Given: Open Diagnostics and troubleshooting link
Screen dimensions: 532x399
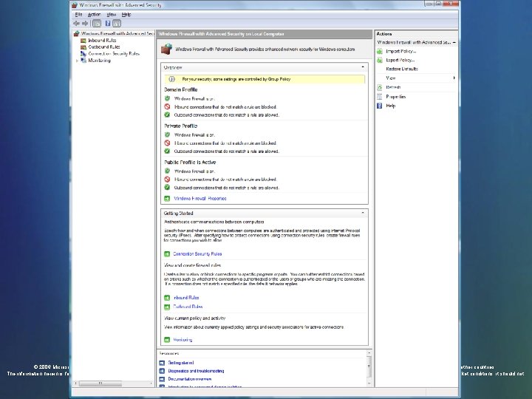Looking at the screenshot, I should click(196, 371).
